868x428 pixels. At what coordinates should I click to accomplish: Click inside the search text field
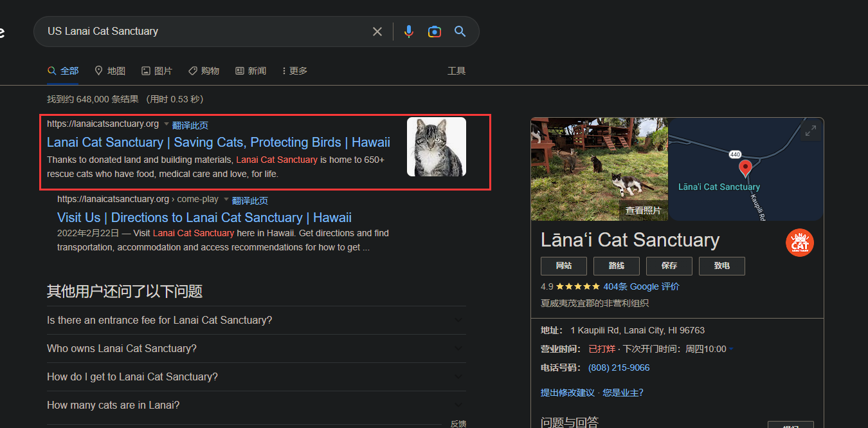(x=206, y=32)
